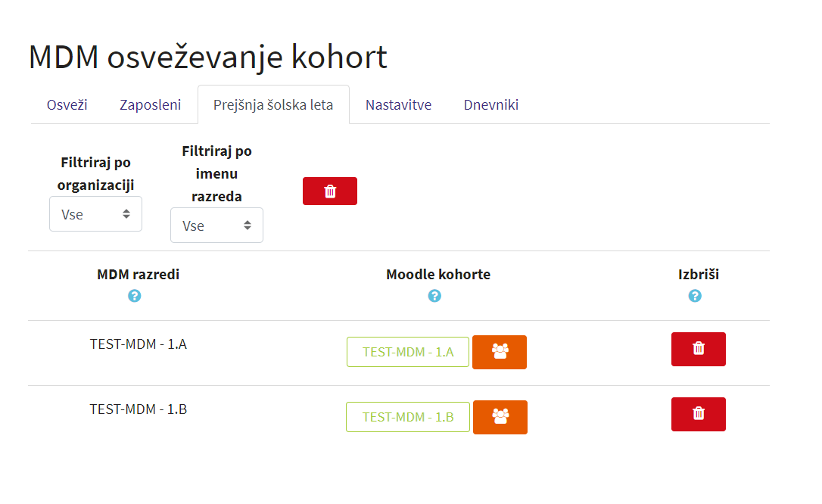Viewport: 822px width, 504px height.
Task: Click the MDM osveževanje kohort page heading
Action: coord(208,58)
